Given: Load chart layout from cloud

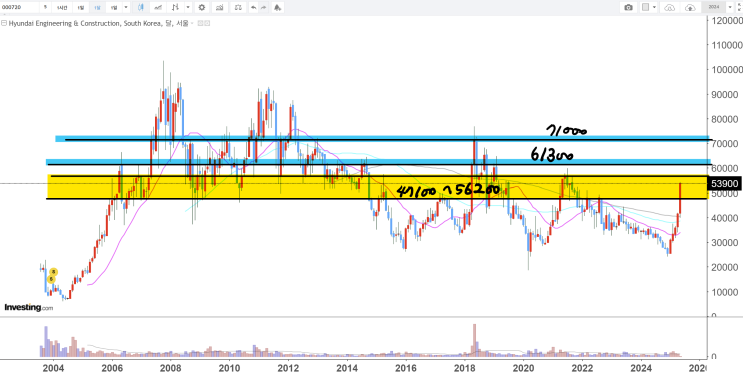Looking at the screenshot, I should pyautogui.click(x=670, y=7).
